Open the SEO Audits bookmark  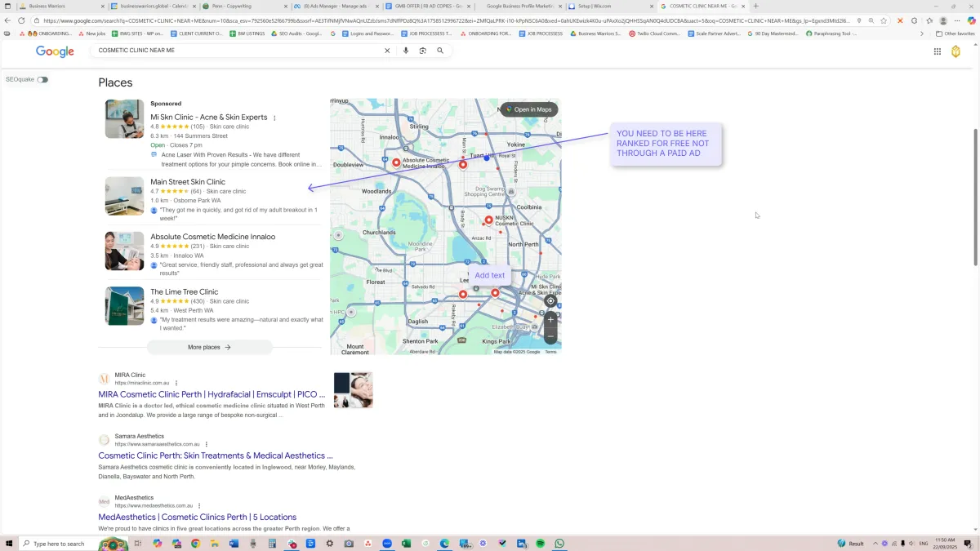(296, 33)
